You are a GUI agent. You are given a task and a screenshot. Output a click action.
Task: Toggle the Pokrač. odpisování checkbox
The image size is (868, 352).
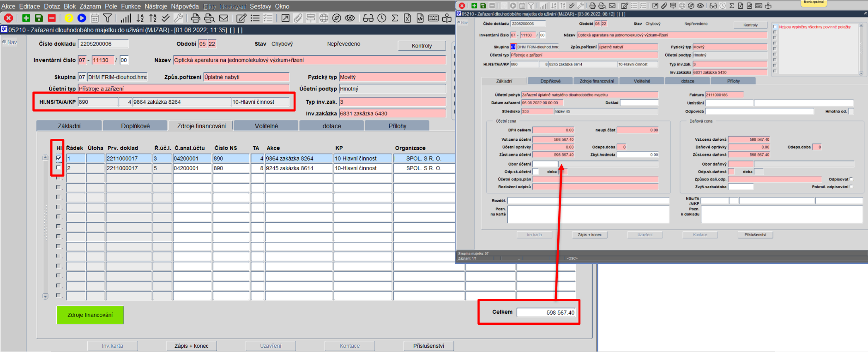tap(851, 187)
